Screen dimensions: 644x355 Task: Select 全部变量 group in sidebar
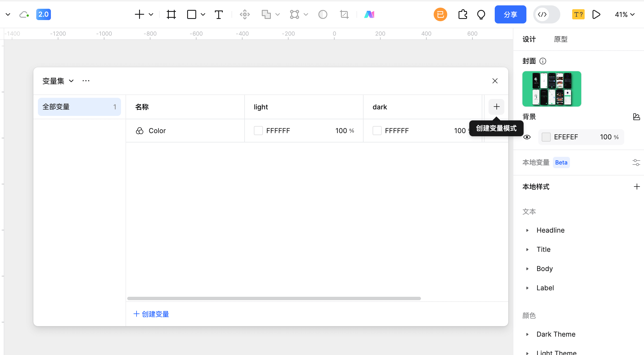tap(79, 107)
